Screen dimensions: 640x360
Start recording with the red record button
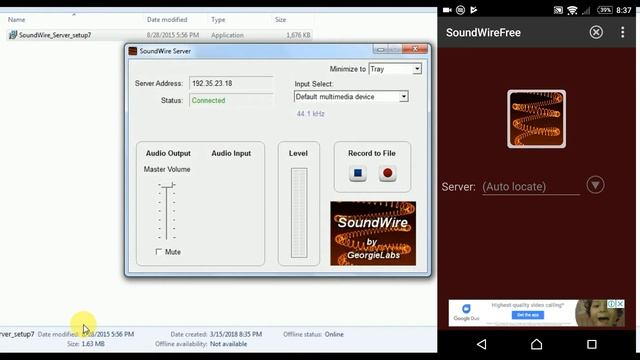point(388,173)
